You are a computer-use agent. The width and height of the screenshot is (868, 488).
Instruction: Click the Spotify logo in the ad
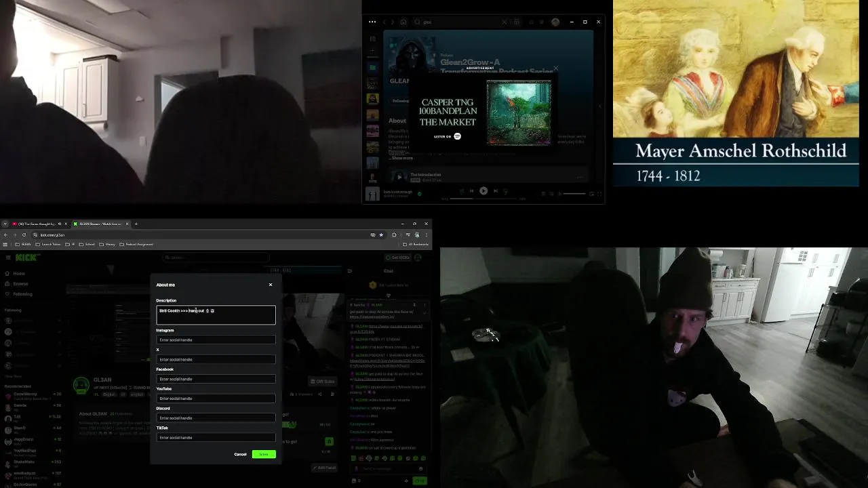pos(457,136)
